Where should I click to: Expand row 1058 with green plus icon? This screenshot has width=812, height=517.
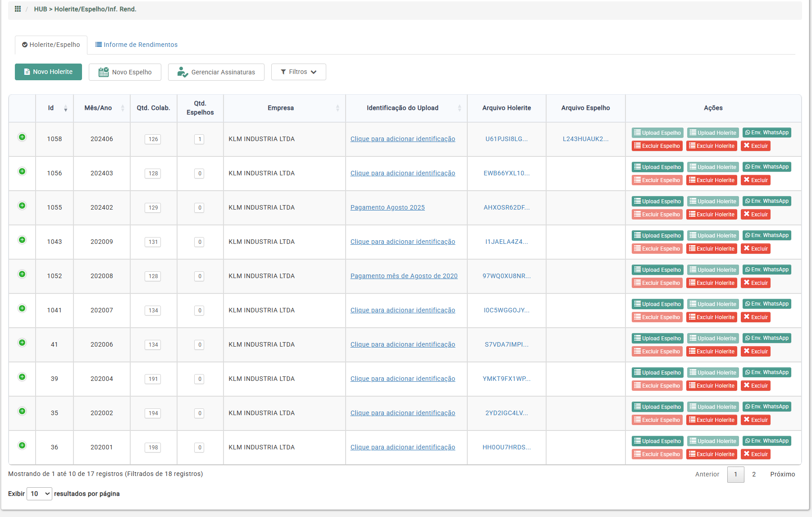click(x=22, y=137)
